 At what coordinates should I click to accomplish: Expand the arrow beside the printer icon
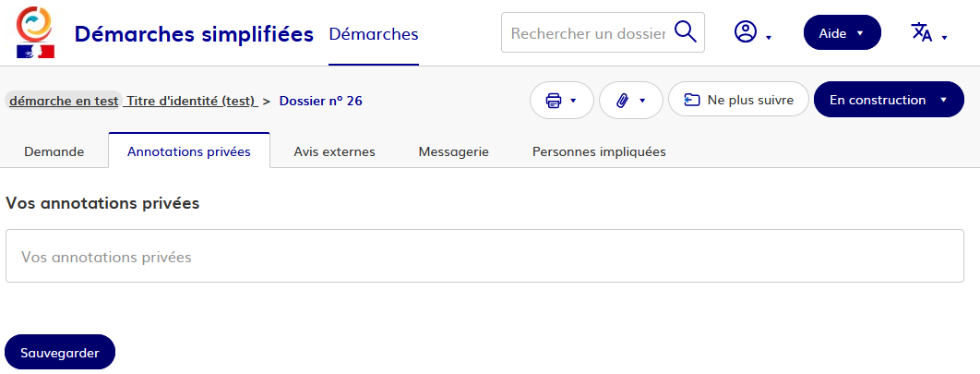(x=574, y=100)
